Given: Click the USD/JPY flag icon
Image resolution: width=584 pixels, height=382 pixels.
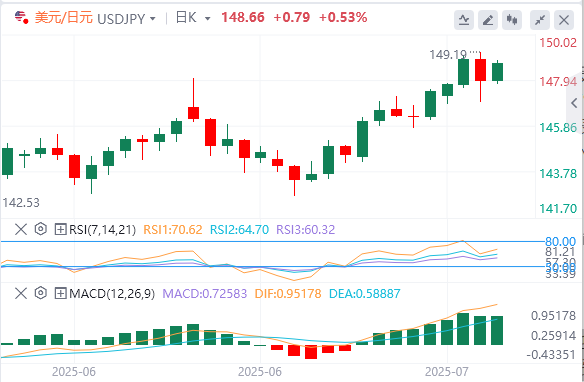Looking at the screenshot, I should point(22,17).
